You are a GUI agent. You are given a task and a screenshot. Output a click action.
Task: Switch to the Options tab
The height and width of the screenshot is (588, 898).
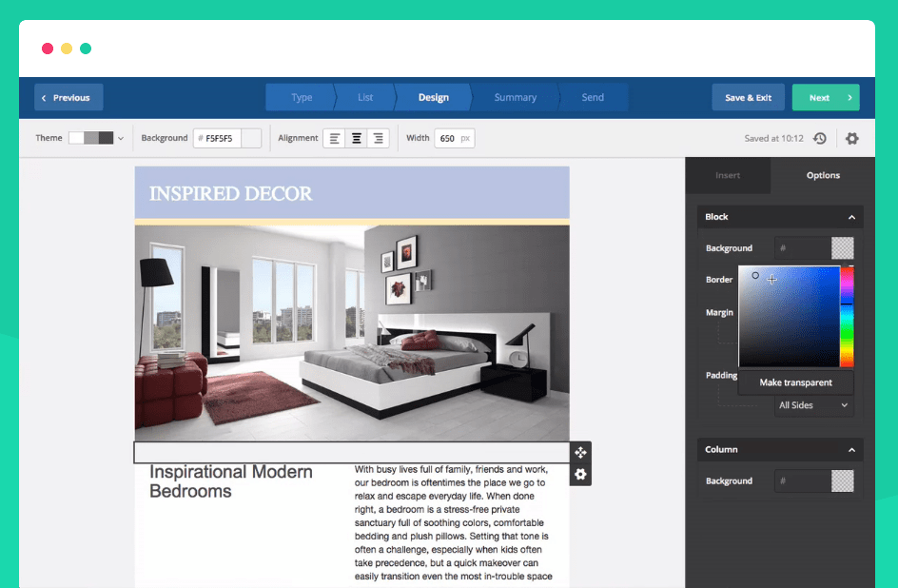tap(823, 175)
